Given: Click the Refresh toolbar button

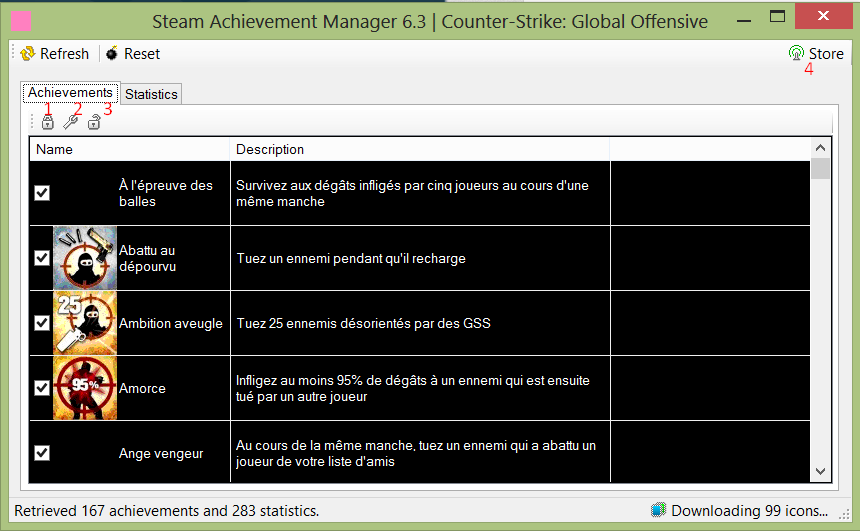Looking at the screenshot, I should pos(54,54).
